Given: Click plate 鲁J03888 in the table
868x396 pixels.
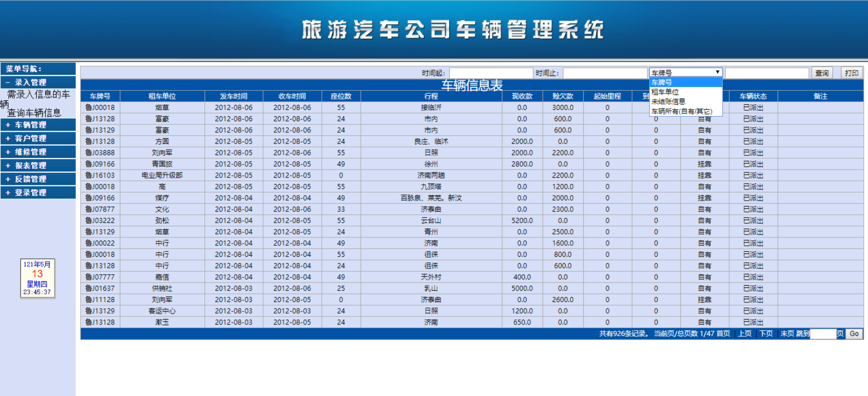Looking at the screenshot, I should (x=100, y=153).
